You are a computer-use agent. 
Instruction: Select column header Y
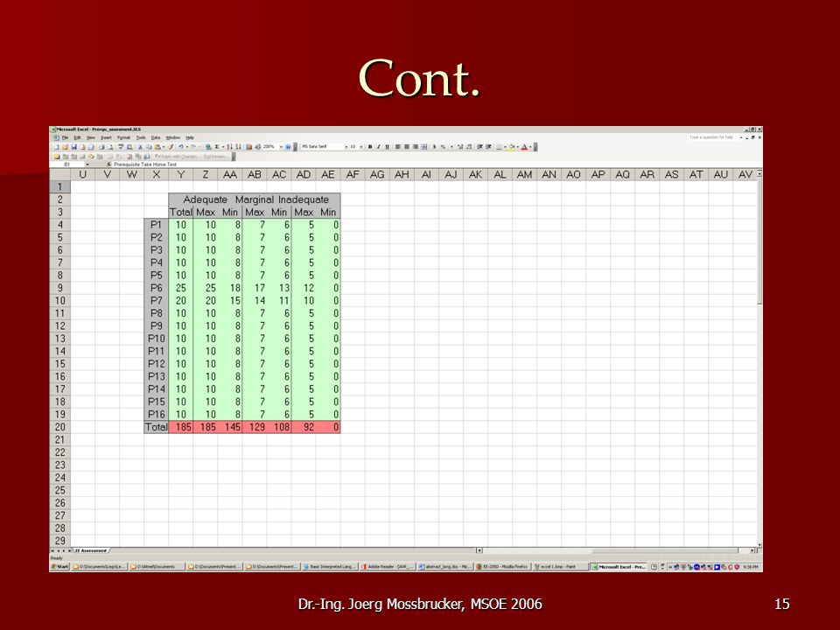pyautogui.click(x=181, y=175)
